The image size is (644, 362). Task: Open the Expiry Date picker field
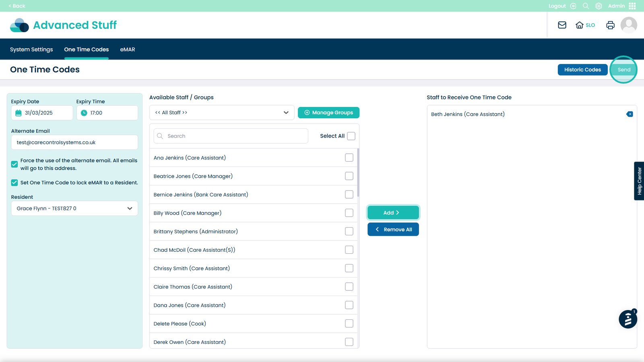tap(42, 113)
